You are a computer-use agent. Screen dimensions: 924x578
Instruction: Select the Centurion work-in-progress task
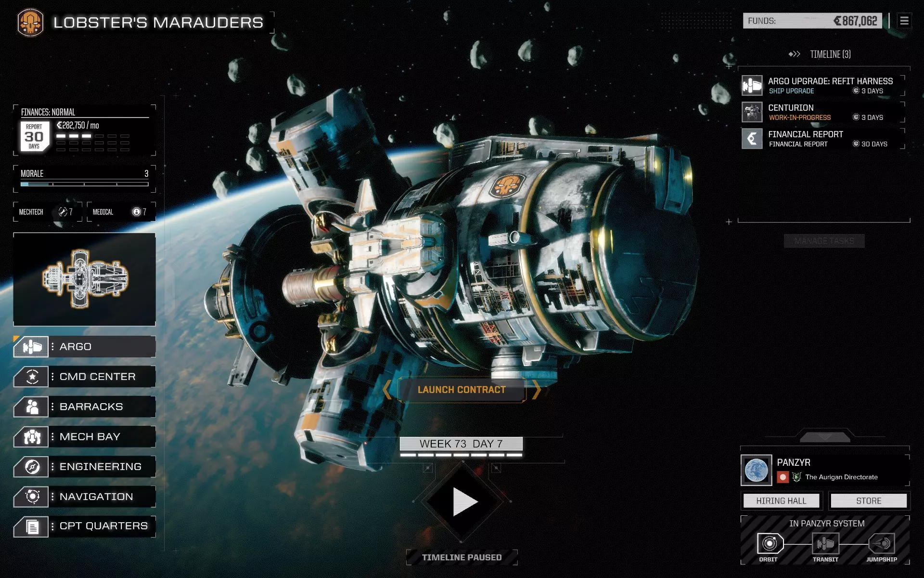click(x=823, y=112)
